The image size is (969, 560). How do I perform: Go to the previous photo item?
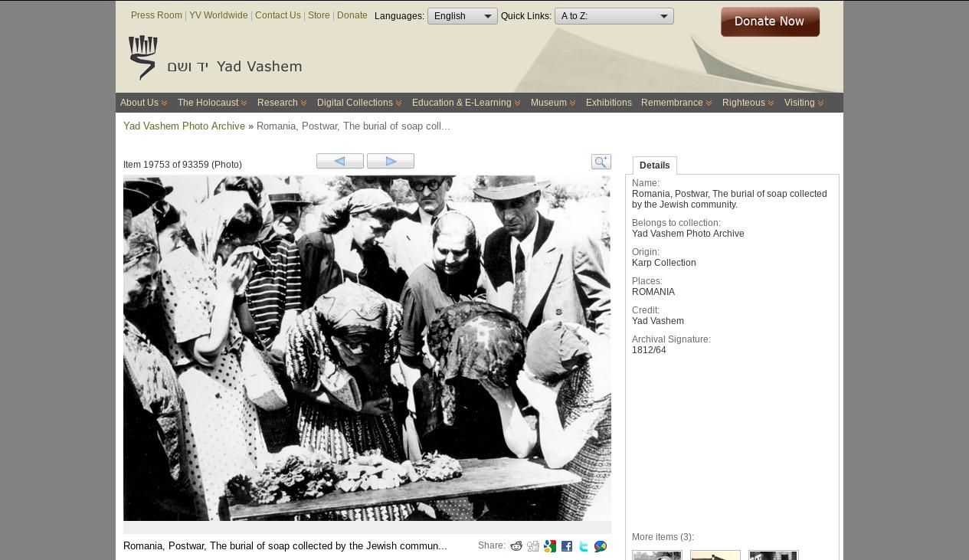click(x=340, y=161)
